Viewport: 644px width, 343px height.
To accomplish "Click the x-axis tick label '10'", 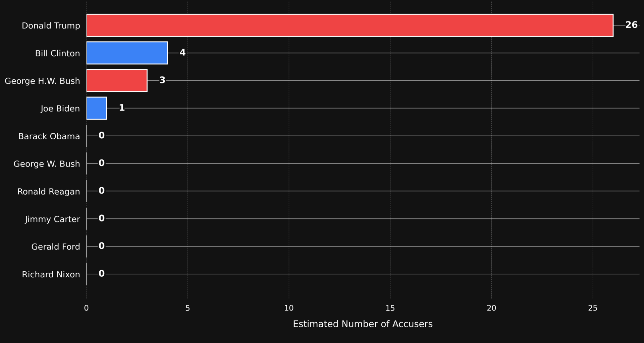I will [289, 308].
